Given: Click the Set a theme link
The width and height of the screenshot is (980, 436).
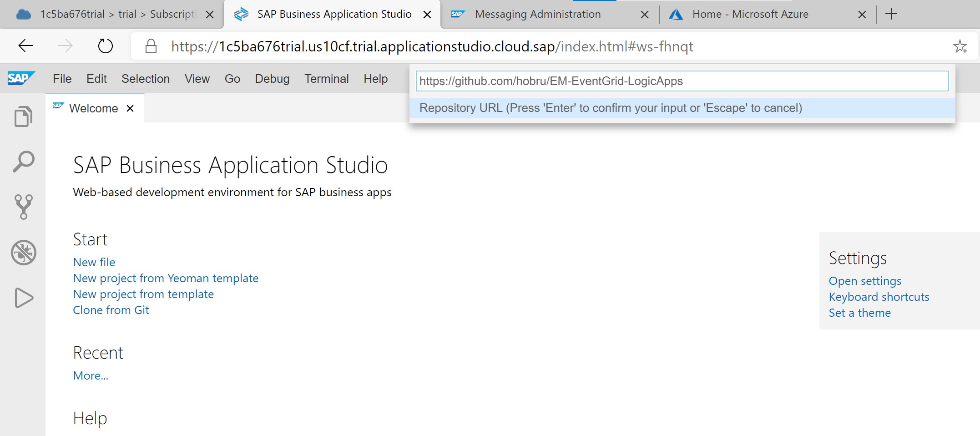Looking at the screenshot, I should pos(860,313).
